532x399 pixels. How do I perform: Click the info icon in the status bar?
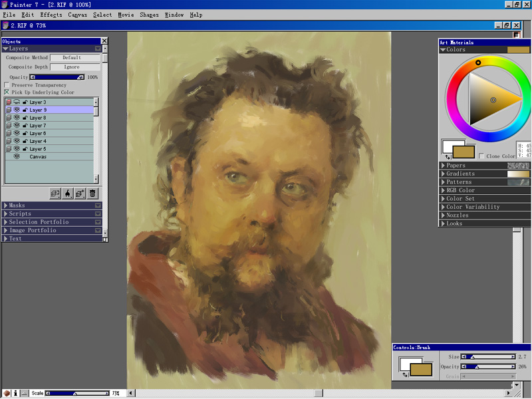[x=15, y=393]
